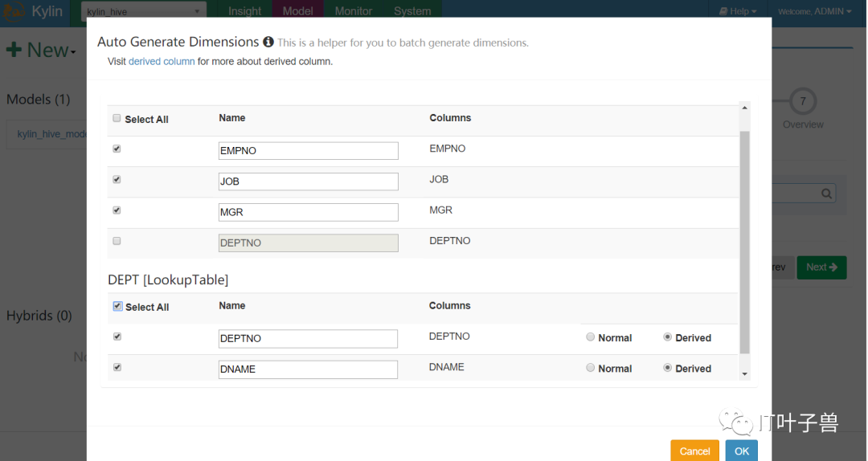Switch to the Insight tab
Screen dimensions: 868x461
(x=244, y=10)
